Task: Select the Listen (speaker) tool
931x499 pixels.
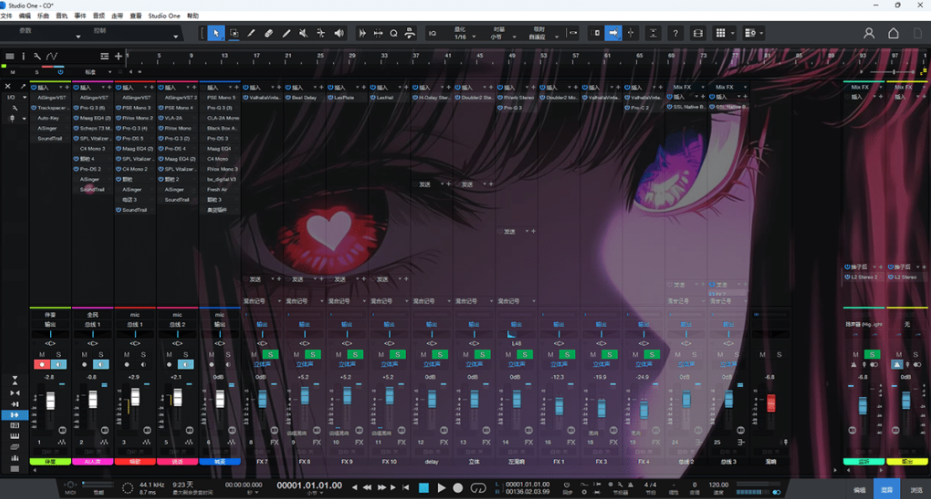Action: (339, 33)
